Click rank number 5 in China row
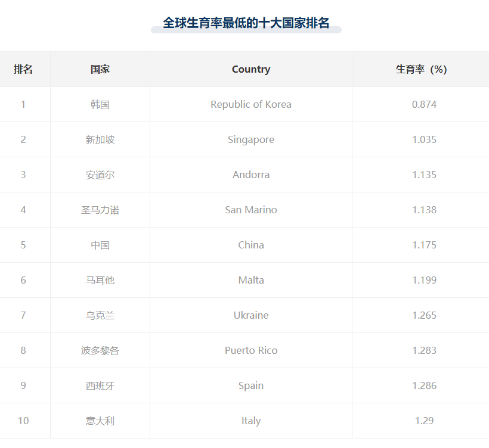 pyautogui.click(x=23, y=245)
